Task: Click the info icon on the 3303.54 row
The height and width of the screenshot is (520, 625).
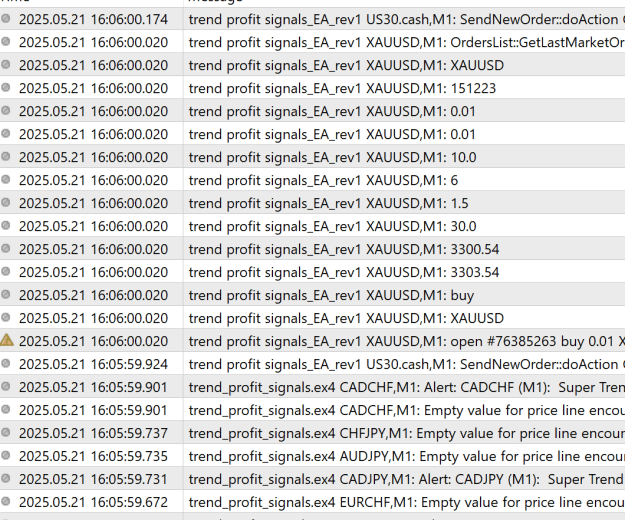Action: tap(6, 271)
